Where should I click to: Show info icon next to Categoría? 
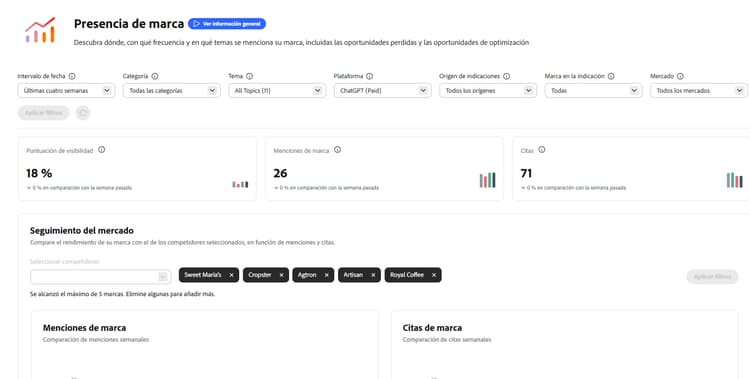(154, 76)
